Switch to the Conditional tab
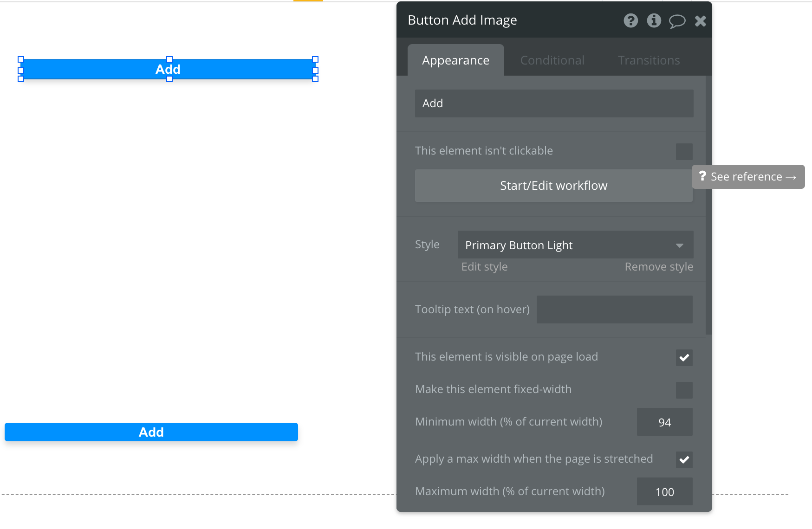The height and width of the screenshot is (529, 812). [552, 60]
